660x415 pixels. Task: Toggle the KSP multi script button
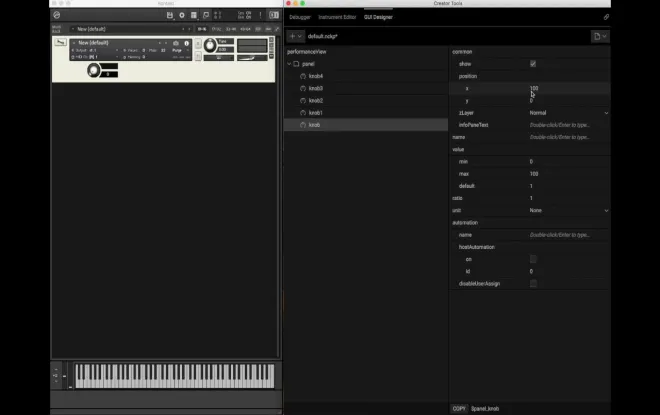258,29
